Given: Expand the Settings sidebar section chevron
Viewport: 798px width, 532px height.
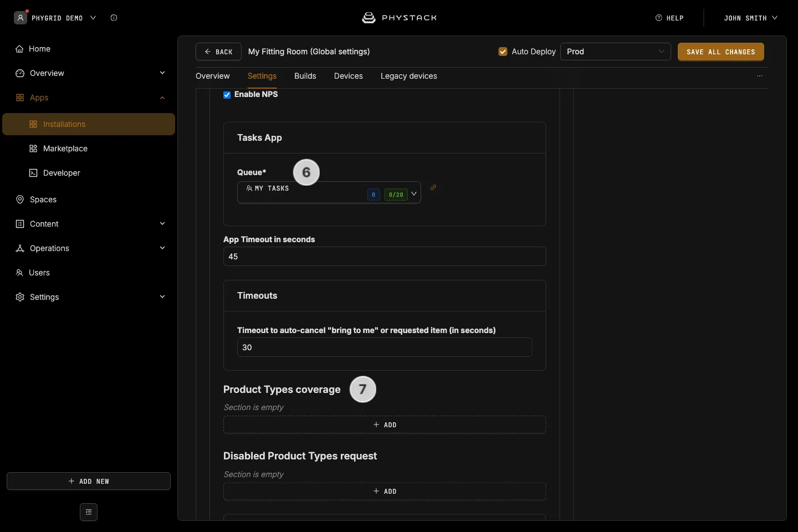Looking at the screenshot, I should coord(162,297).
